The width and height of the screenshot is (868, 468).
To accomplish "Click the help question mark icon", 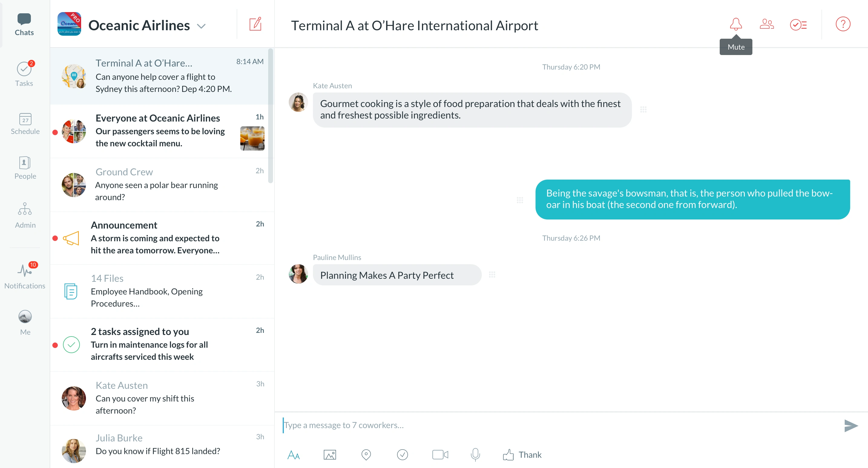I will (x=843, y=24).
